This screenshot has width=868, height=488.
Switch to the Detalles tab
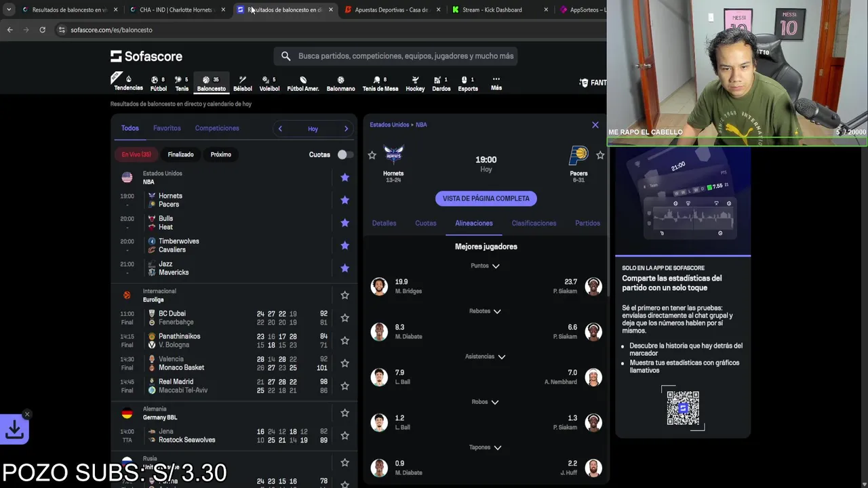coord(384,223)
